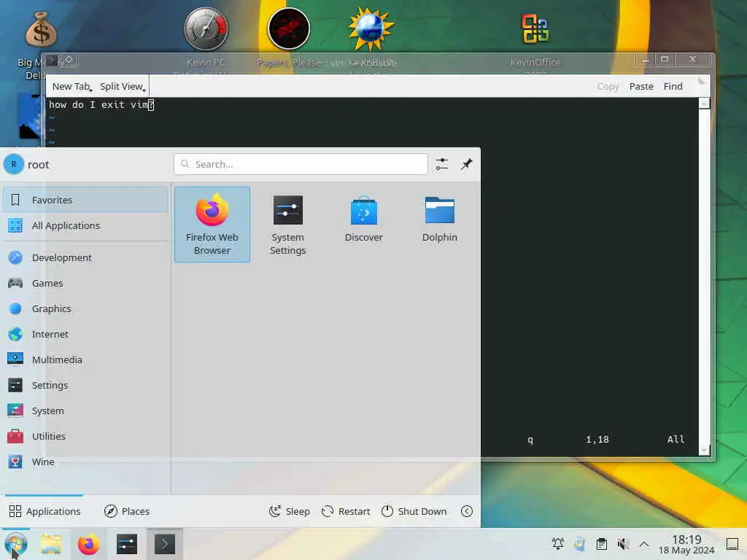Click the Restart button

click(x=346, y=511)
